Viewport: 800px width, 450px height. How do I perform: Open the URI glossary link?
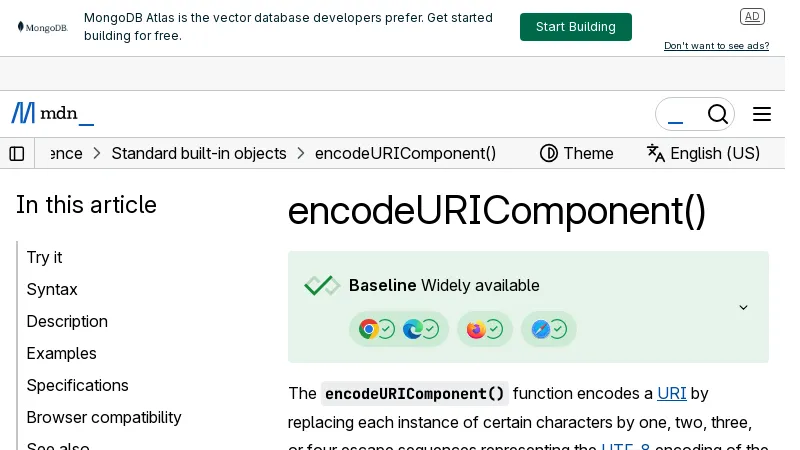tap(671, 393)
